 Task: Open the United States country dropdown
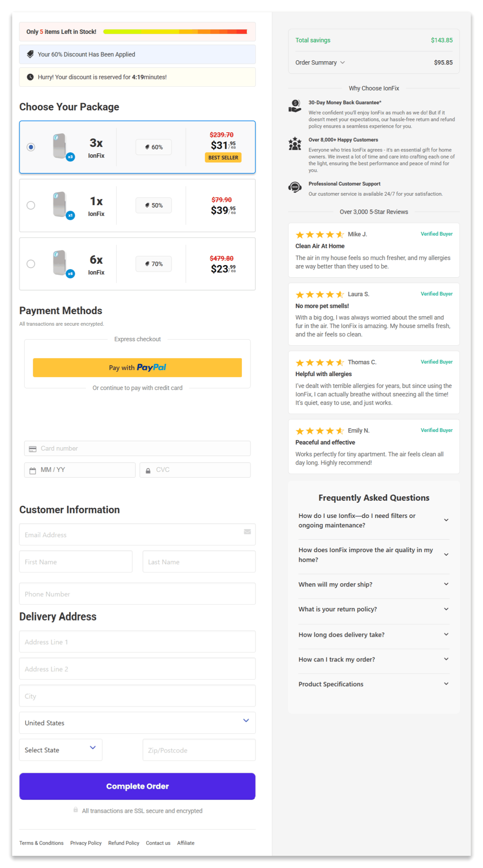pos(137,723)
